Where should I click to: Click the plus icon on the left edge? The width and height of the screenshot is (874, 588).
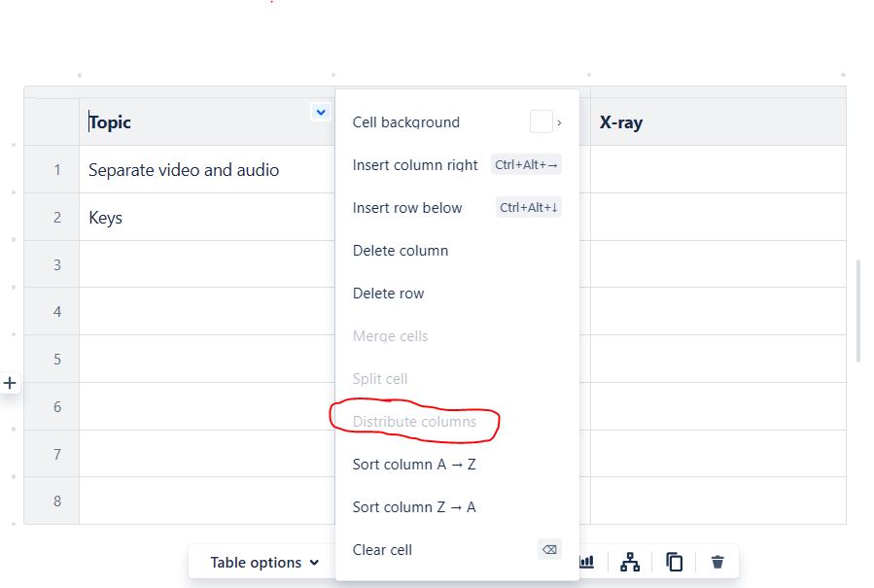coord(9,383)
